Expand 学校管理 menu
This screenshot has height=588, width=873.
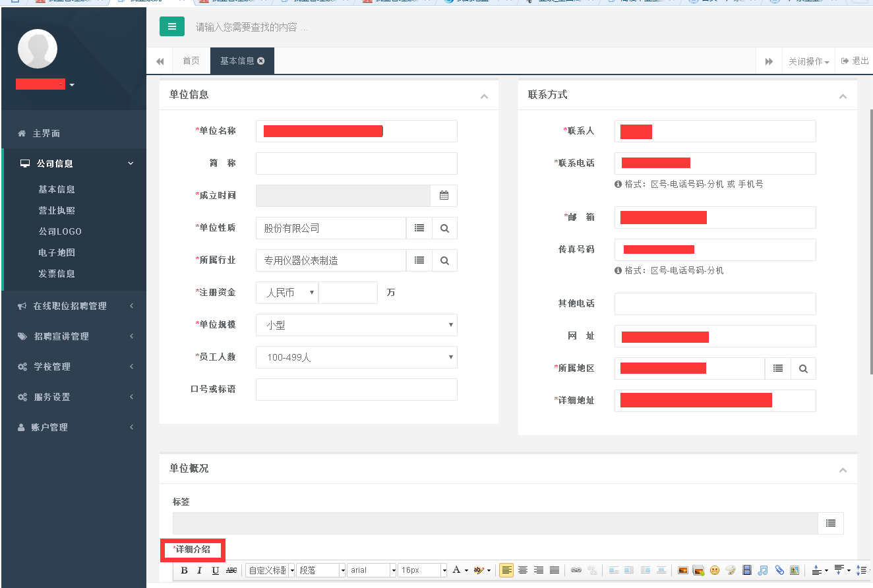pyautogui.click(x=73, y=367)
